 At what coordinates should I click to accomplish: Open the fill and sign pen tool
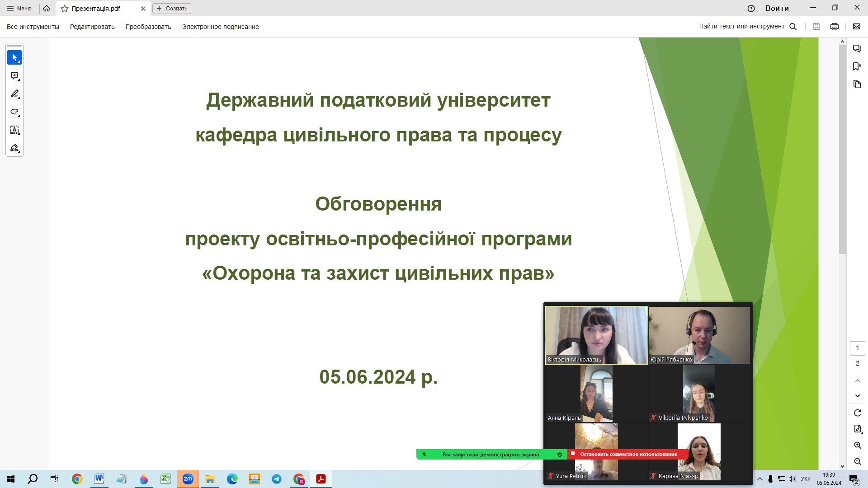(x=14, y=148)
